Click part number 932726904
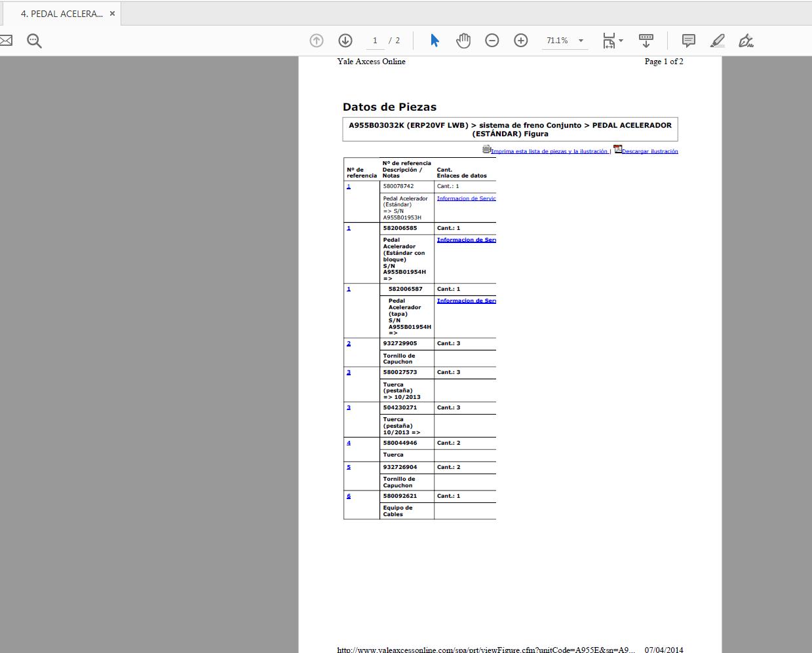This screenshot has width=812, height=653. [400, 467]
